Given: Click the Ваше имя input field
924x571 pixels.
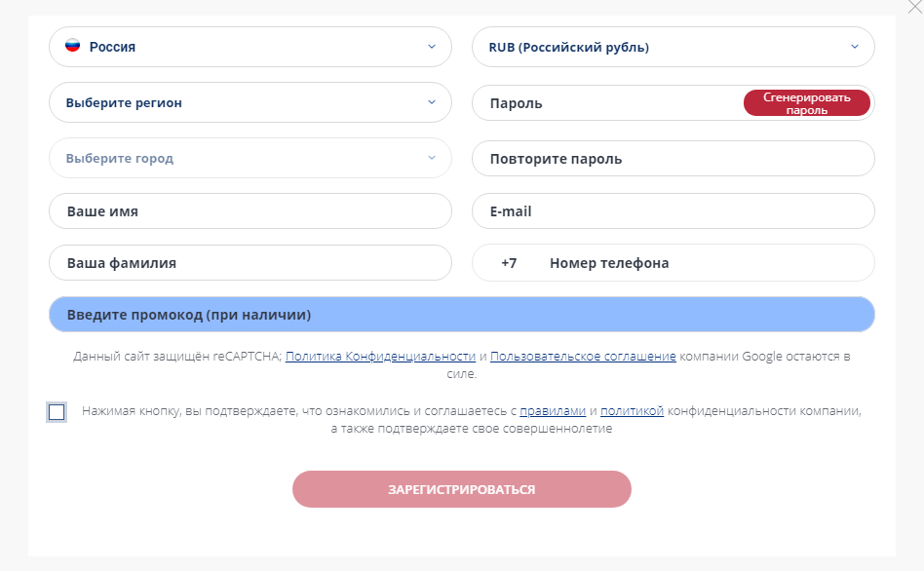Looking at the screenshot, I should coord(250,210).
